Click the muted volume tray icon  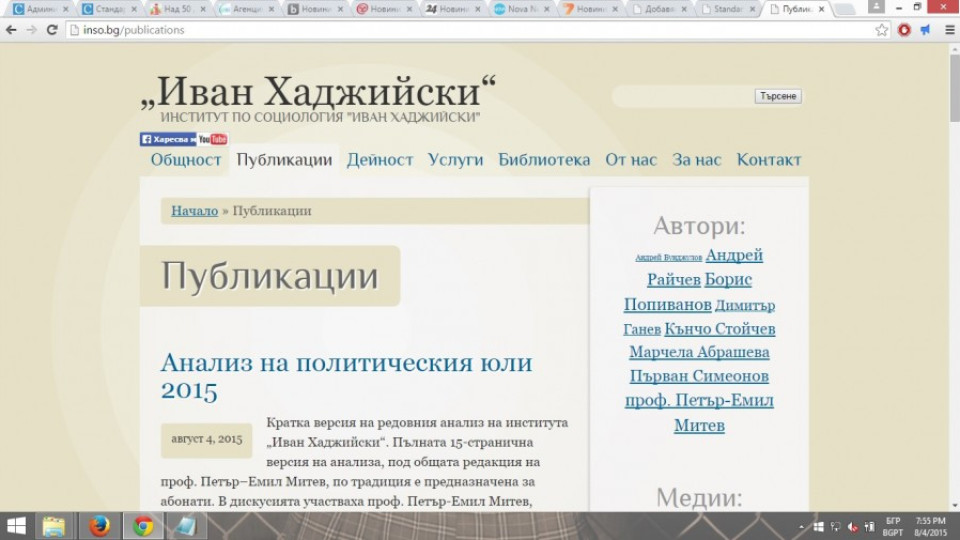pos(852,527)
